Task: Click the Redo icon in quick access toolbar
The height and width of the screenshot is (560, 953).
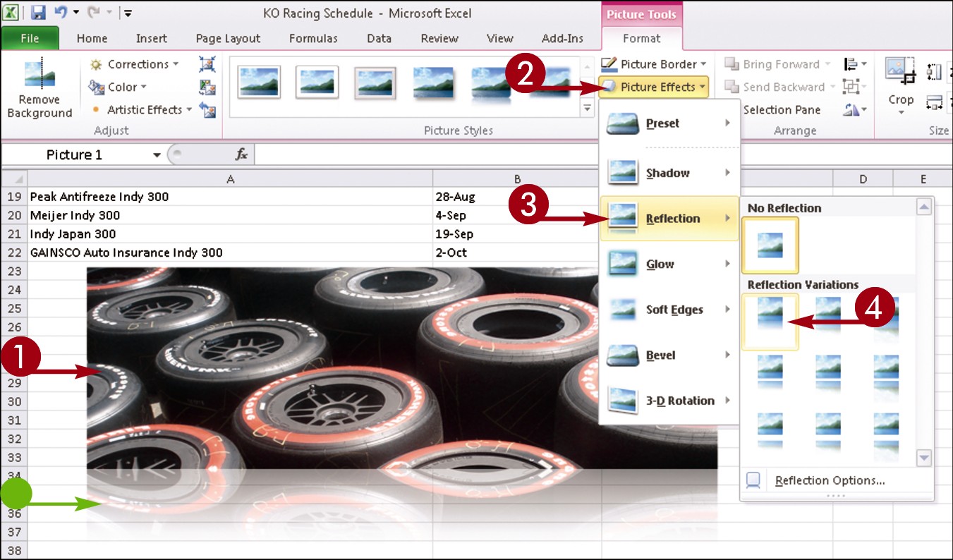Action: pos(92,13)
